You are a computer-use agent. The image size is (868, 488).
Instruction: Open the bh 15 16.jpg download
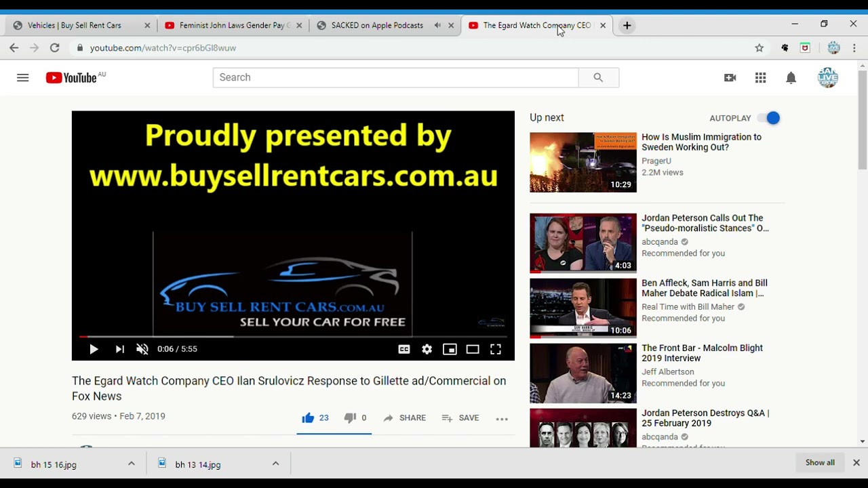[x=54, y=464]
